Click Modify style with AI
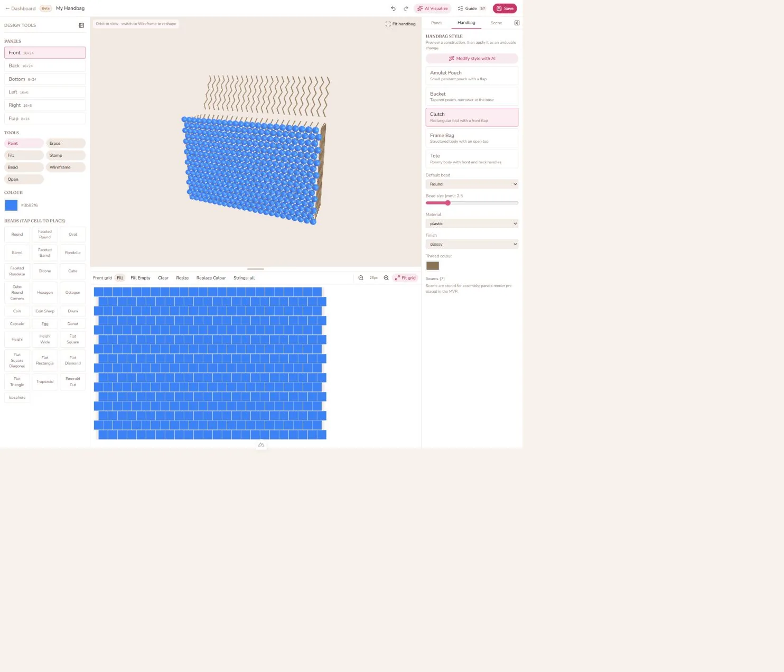 tap(472, 59)
